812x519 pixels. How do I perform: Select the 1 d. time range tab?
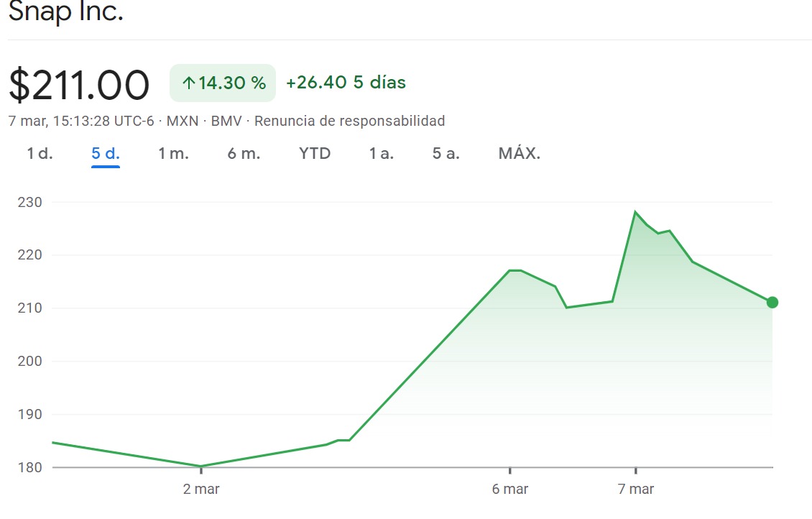click(x=40, y=153)
